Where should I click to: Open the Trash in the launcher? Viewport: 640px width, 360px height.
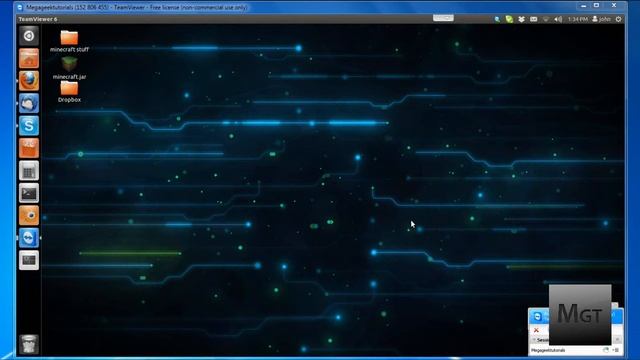click(x=29, y=344)
